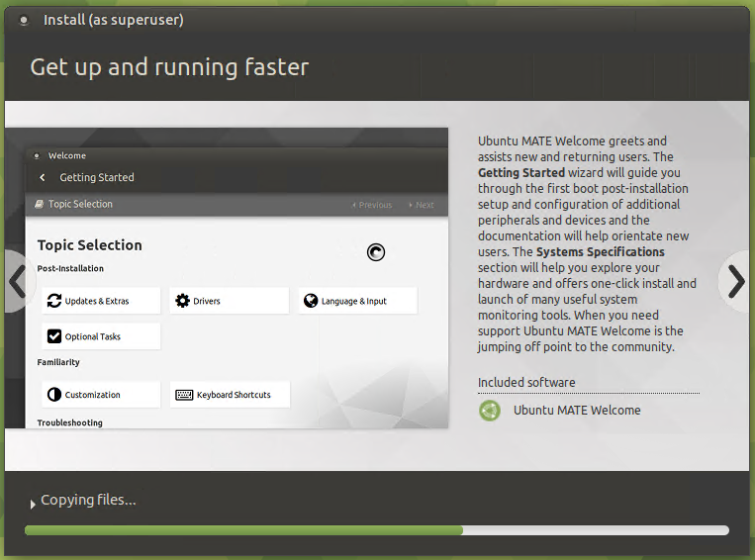This screenshot has height=560, width=755.
Task: Click the installation progress bar
Action: coord(377,530)
